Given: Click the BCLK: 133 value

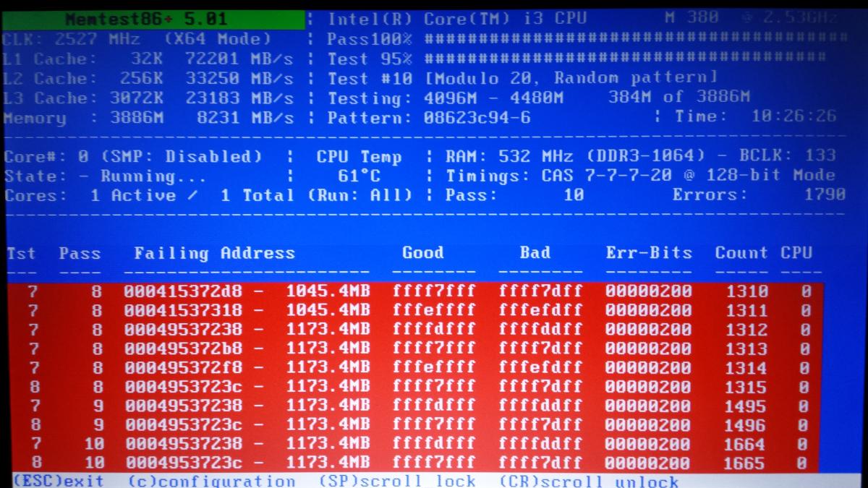Looking at the screenshot, I should click(788, 155).
